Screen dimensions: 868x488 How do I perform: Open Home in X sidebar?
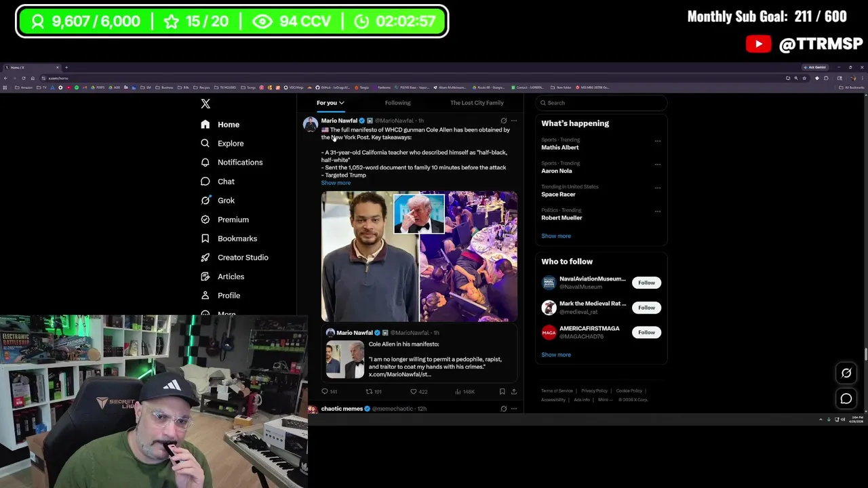(220, 125)
